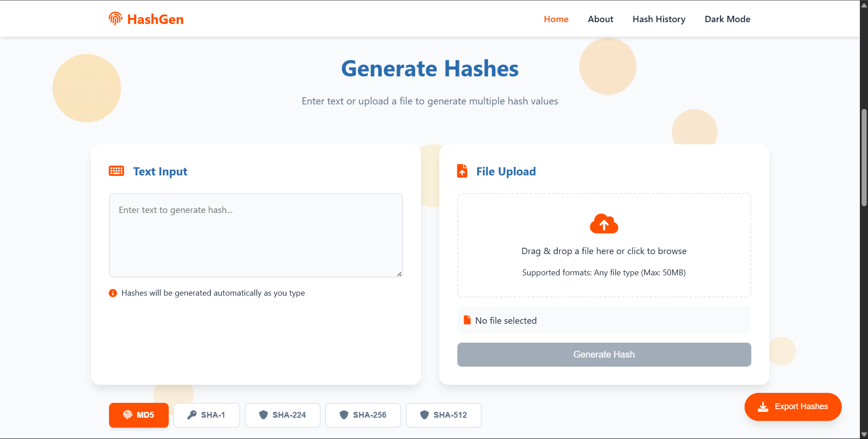This screenshot has height=439, width=868.
Task: Click the keyboard icon beside Text Input
Action: coord(116,171)
